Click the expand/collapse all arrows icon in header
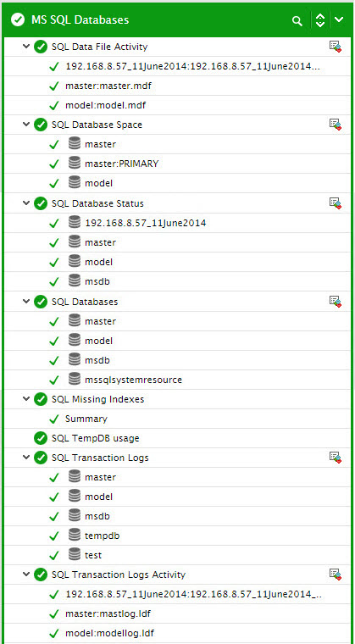The image size is (355, 644). click(320, 20)
